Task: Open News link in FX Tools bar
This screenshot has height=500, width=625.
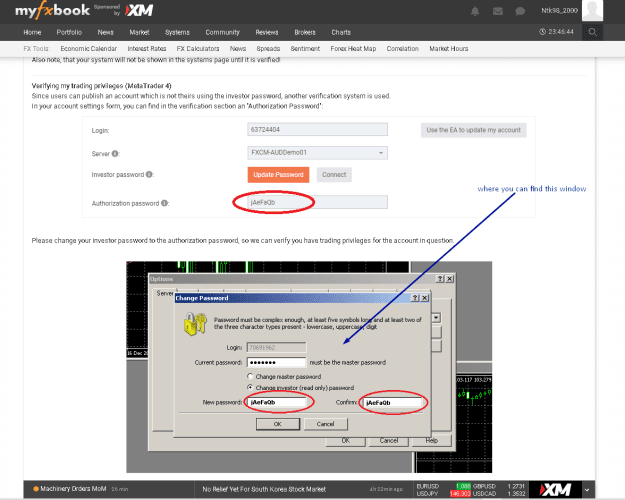Action: click(x=238, y=49)
